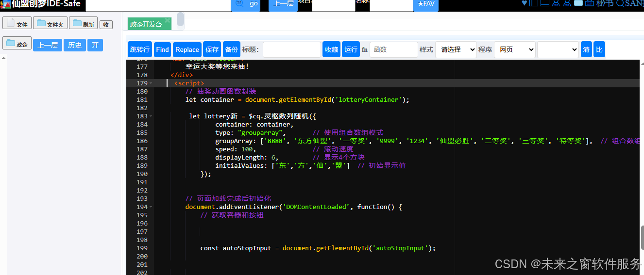Click the <script> tag on line 179

pos(189,83)
